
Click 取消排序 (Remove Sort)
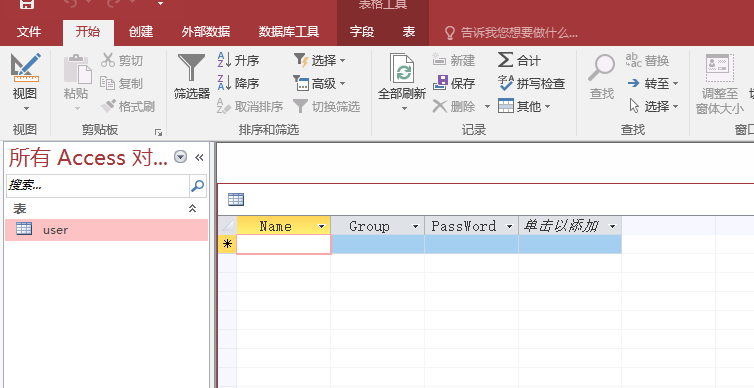(x=250, y=106)
